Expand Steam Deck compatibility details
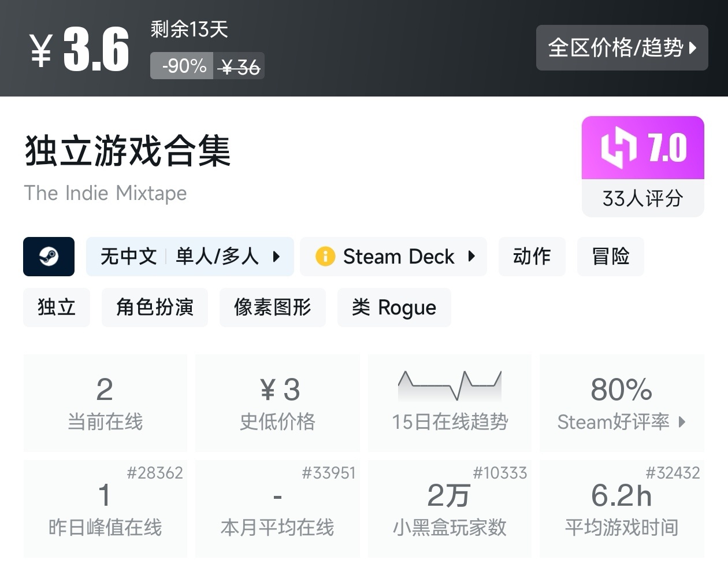The width and height of the screenshot is (728, 567). point(471,256)
